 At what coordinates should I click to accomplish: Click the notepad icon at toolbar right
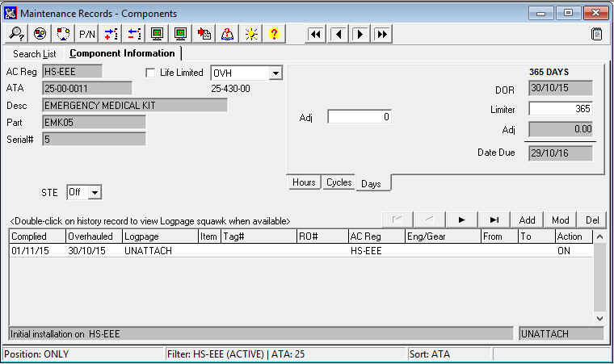coord(596,34)
